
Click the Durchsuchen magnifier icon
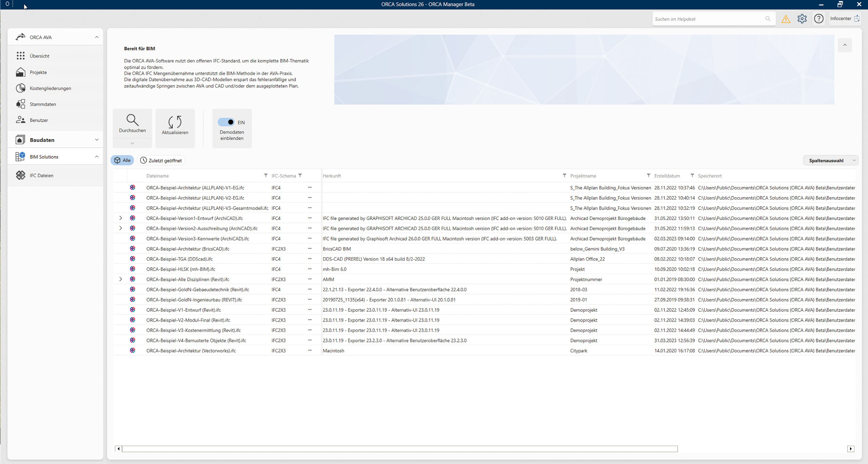[132, 120]
